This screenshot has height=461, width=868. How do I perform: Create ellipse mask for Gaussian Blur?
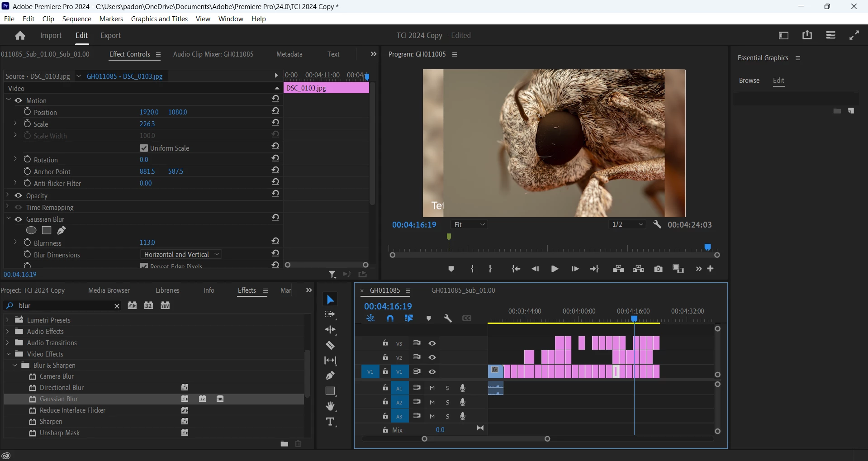31,231
